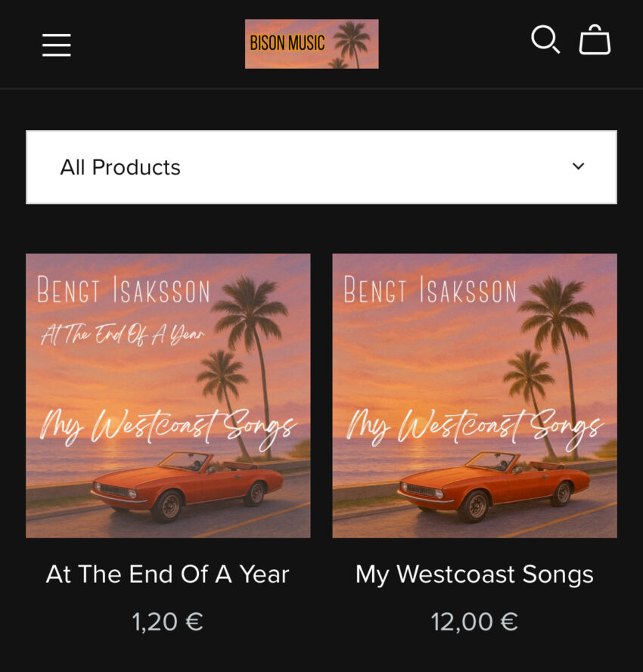Click the red convertible on the left cover
Screen dimensions: 643x672
coord(188,487)
